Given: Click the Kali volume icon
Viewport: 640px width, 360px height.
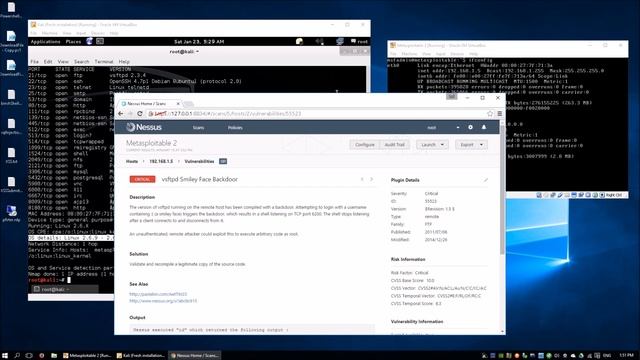Looking at the screenshot, I should pyautogui.click(x=319, y=41).
